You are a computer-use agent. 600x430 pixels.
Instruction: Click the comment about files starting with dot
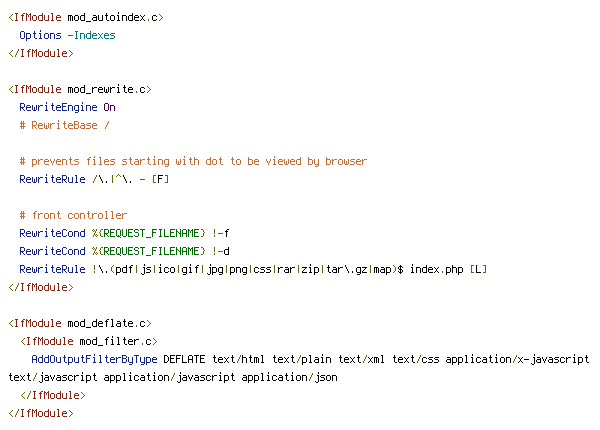click(192, 161)
